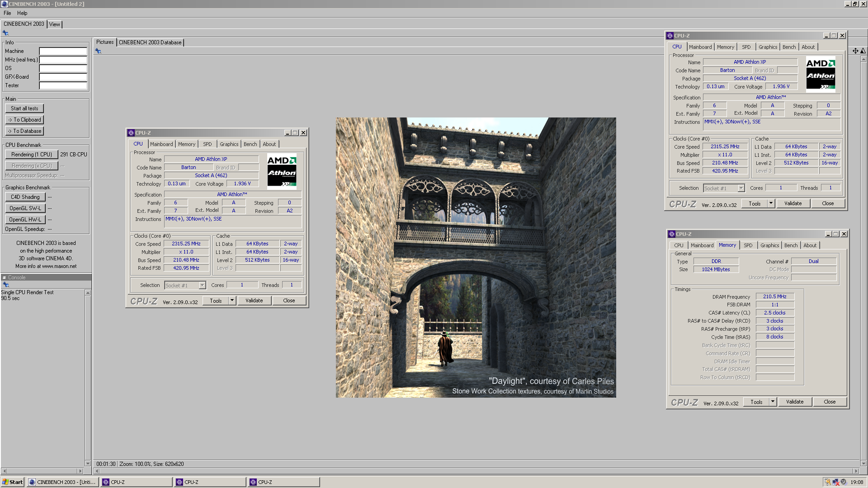
Task: Open the CINEBENCH 2003 Database tab
Action: (x=150, y=42)
